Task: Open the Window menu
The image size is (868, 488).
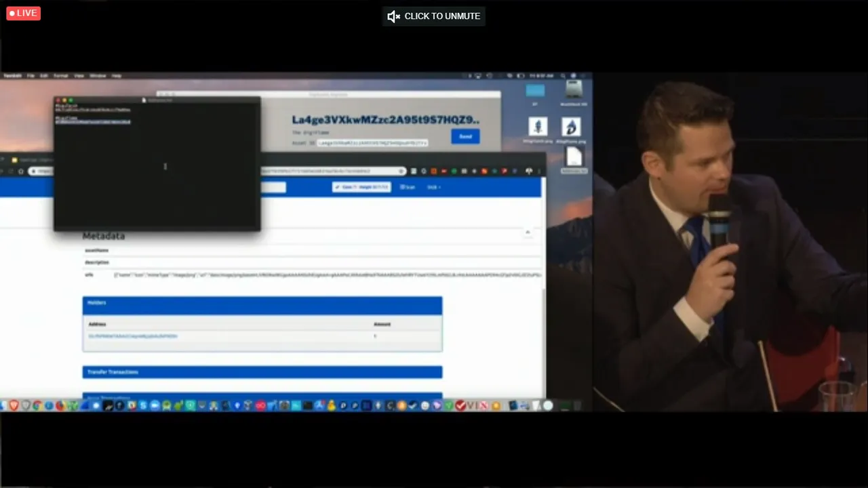Action: [x=98, y=76]
